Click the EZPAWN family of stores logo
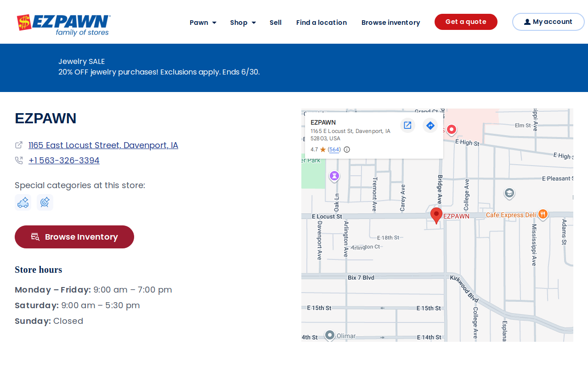The image size is (588, 368). (63, 25)
